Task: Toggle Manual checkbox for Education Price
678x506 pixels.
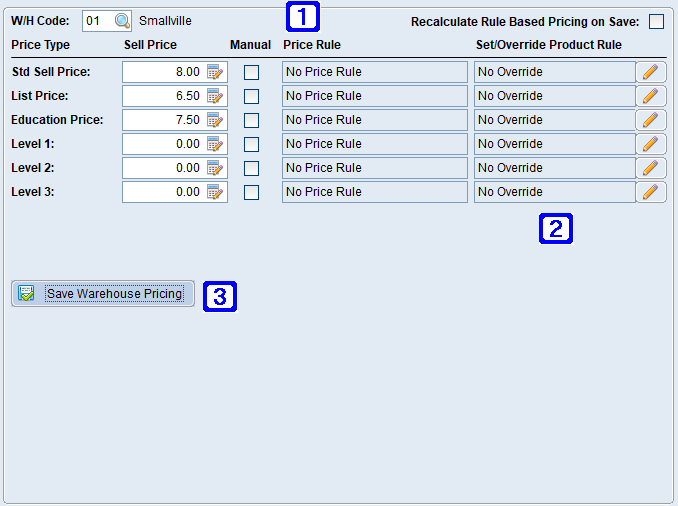Action: point(251,120)
